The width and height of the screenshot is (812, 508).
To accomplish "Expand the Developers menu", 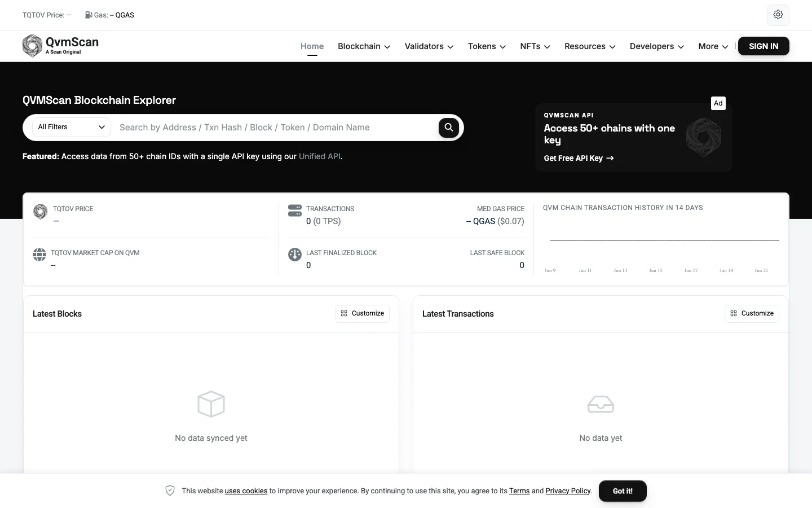I will tap(656, 46).
